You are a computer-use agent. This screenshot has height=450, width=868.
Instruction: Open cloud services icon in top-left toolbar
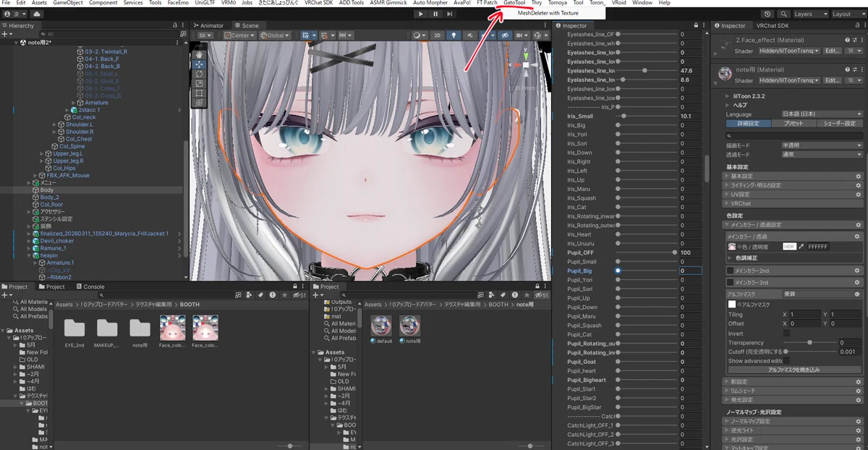point(36,14)
